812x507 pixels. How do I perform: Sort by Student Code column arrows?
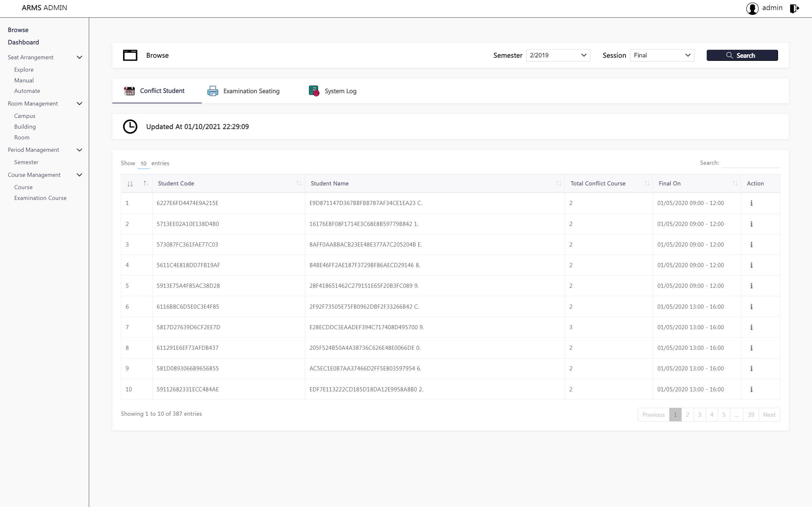pos(298,183)
